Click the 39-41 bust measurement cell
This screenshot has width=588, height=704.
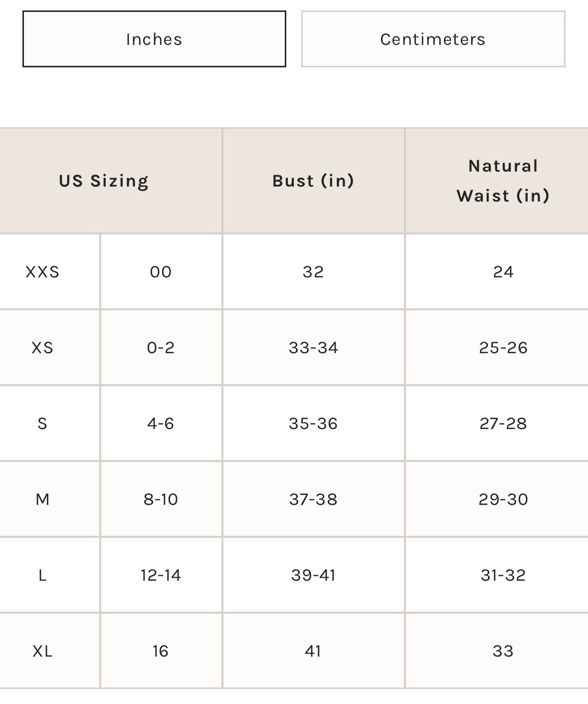pyautogui.click(x=313, y=575)
